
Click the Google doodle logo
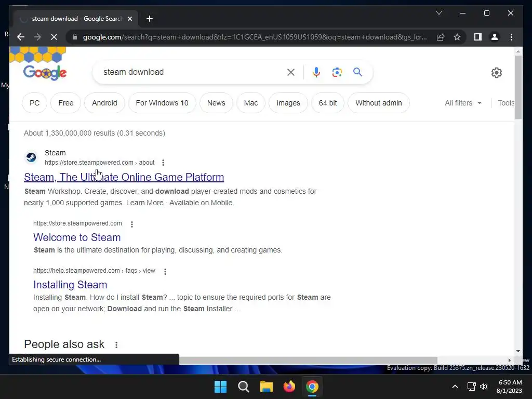(x=45, y=72)
